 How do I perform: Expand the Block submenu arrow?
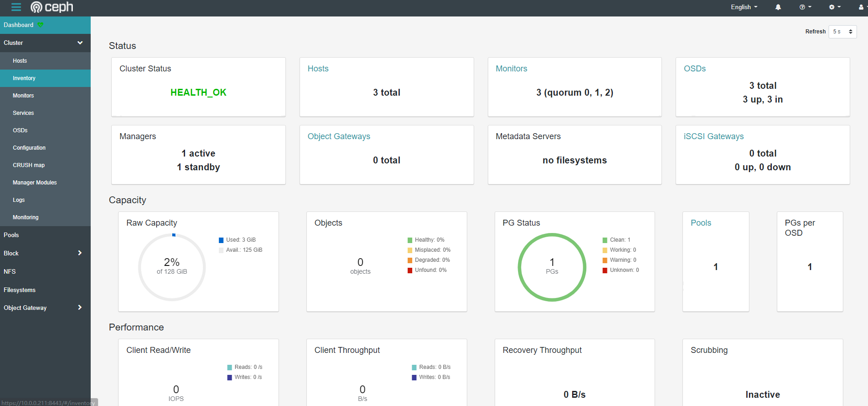80,253
